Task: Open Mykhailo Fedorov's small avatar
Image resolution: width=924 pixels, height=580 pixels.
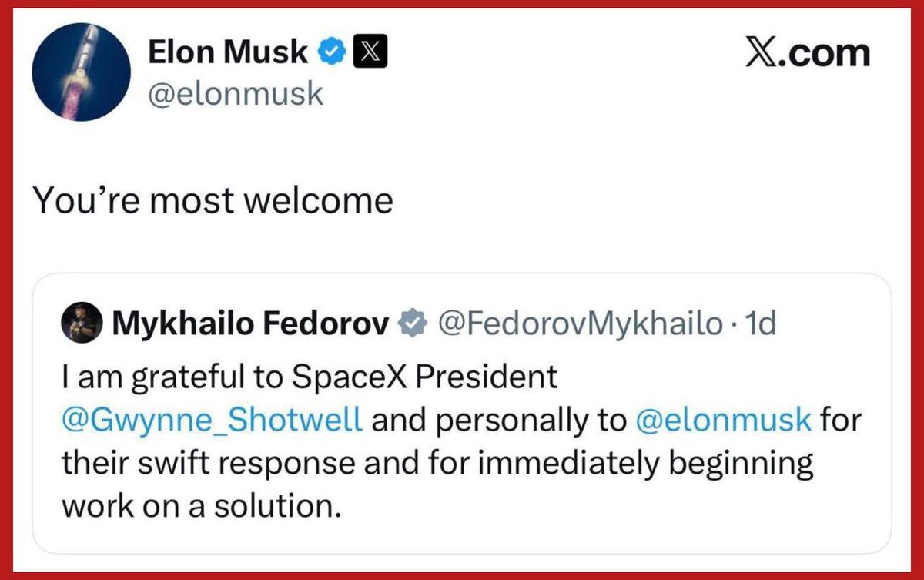Action: [82, 324]
